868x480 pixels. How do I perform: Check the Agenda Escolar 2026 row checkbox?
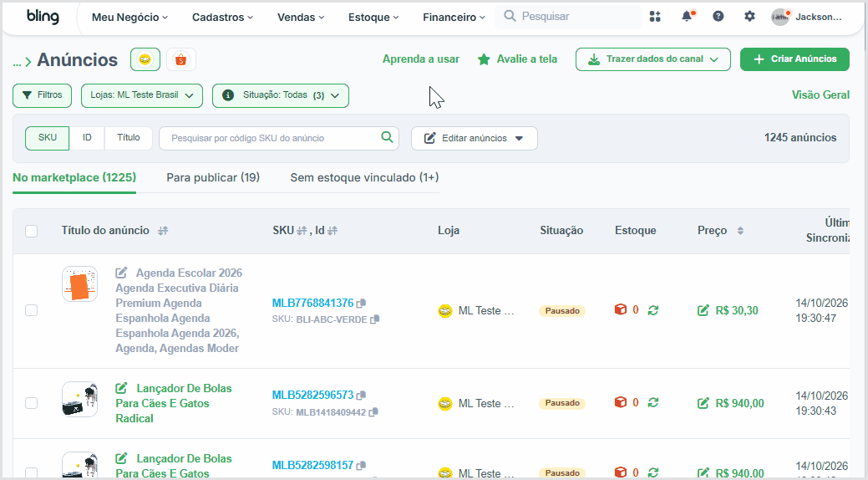[x=32, y=310]
